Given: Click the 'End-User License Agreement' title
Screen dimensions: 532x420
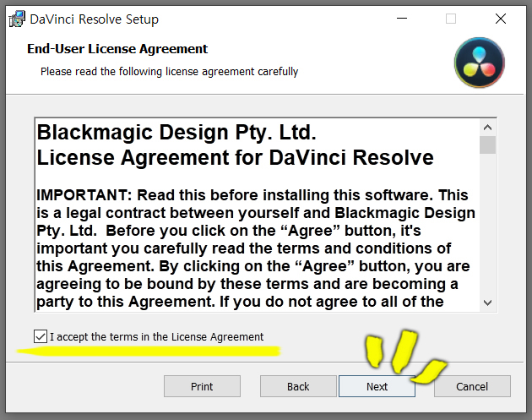Looking at the screenshot, I should point(117,49).
